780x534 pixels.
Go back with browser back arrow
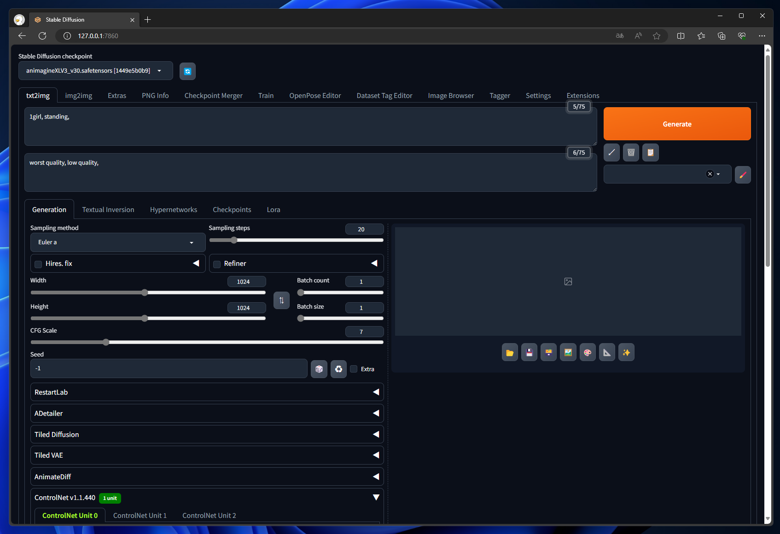(x=22, y=36)
